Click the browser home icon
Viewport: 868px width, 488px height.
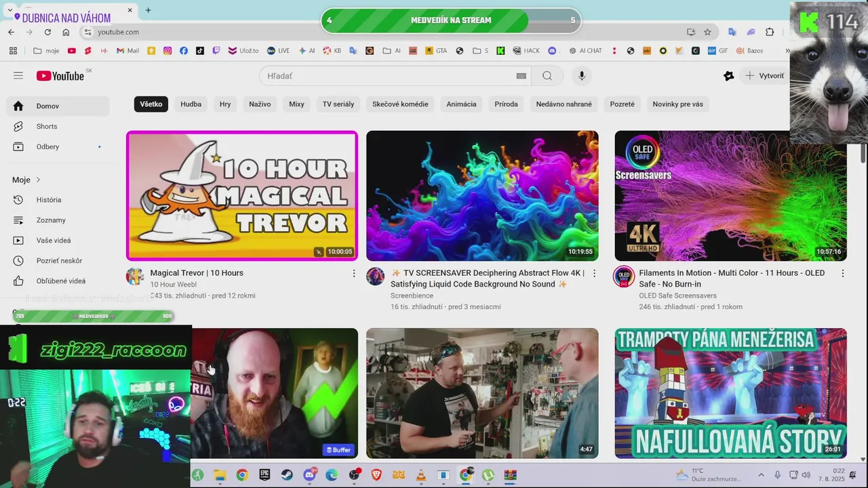[x=66, y=32]
